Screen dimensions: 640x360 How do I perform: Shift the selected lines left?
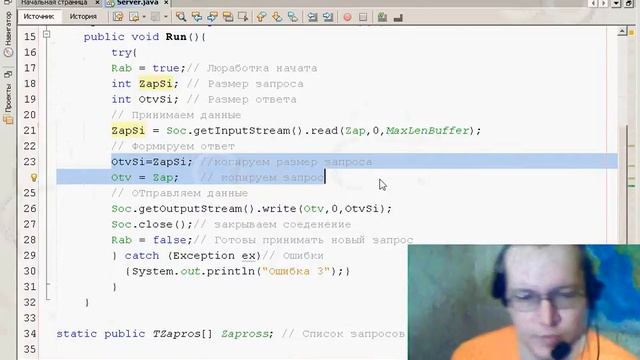click(x=312, y=17)
